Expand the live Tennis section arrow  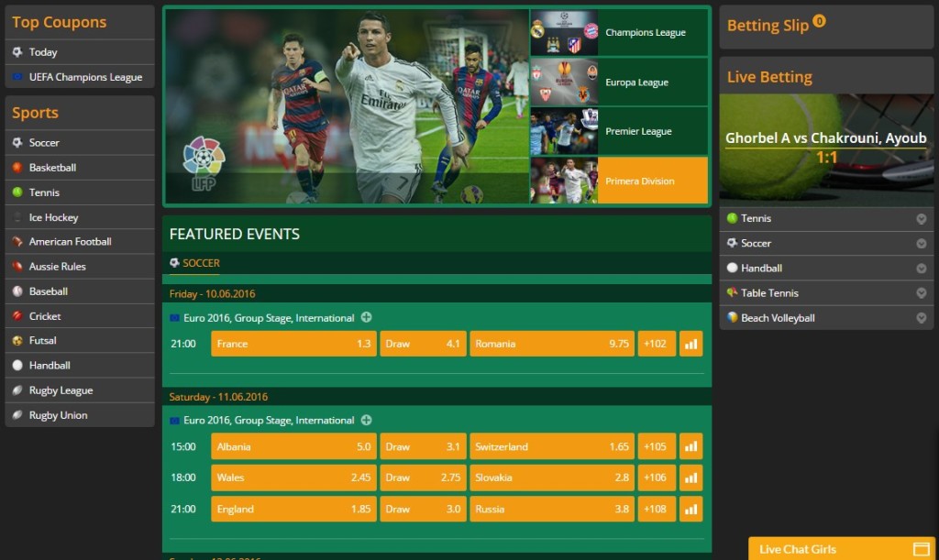pos(921,219)
